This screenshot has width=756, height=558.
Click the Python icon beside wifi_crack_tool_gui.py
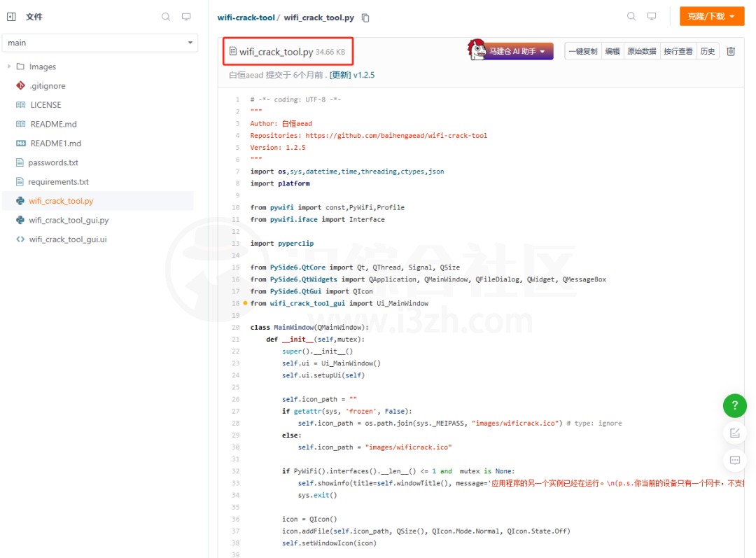click(x=20, y=220)
